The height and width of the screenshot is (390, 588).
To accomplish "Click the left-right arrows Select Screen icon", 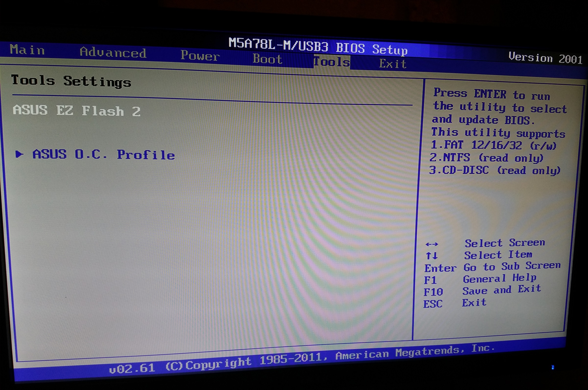I will [x=432, y=244].
